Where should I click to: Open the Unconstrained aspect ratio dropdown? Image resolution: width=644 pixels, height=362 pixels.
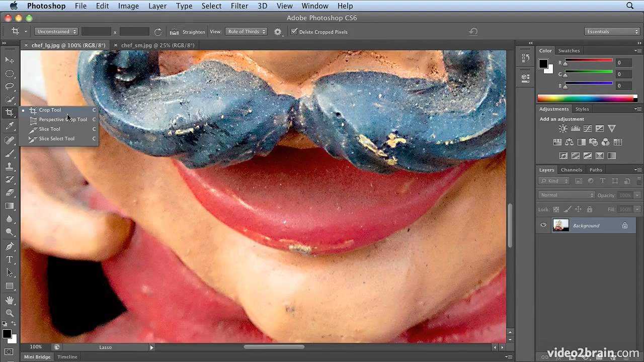click(x=56, y=32)
